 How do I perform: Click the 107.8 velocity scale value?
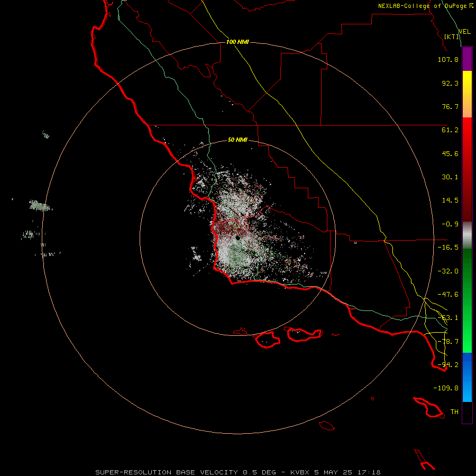click(x=448, y=59)
